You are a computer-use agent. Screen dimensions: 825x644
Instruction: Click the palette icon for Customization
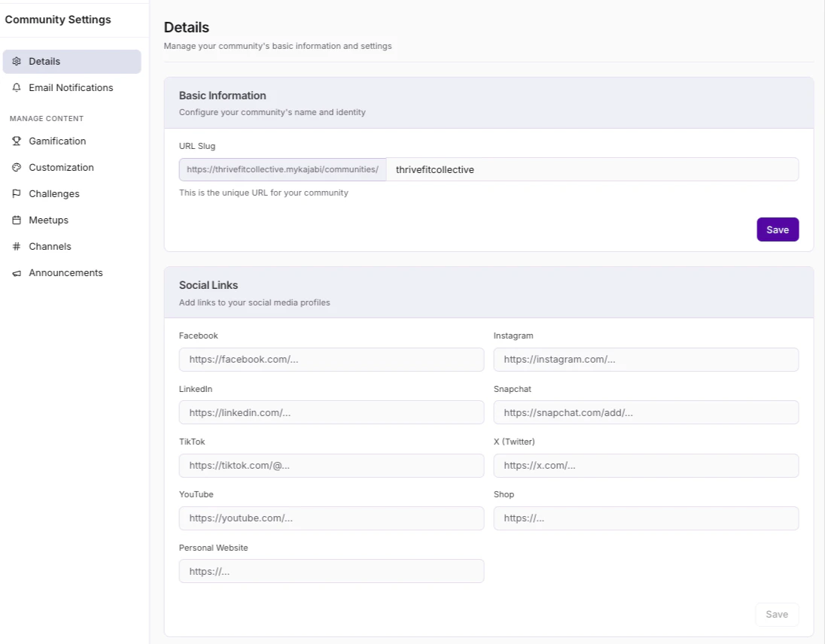17,168
